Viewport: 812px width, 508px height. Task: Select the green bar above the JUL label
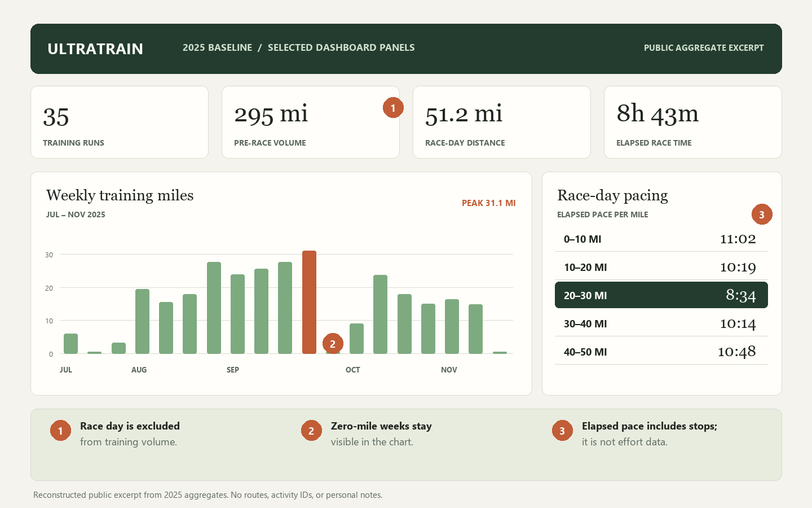pos(70,344)
